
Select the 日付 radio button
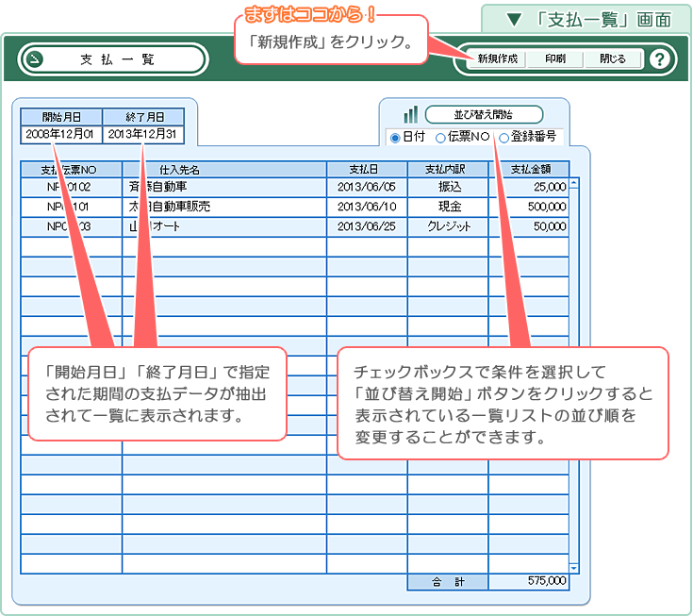pyautogui.click(x=395, y=139)
